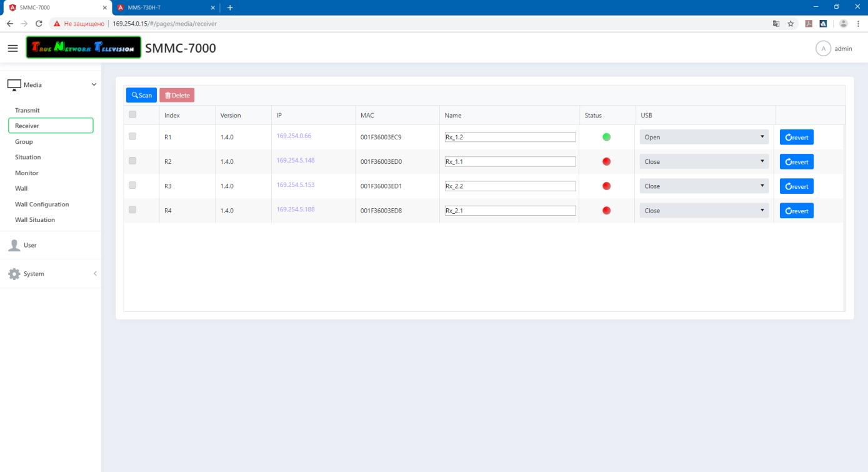This screenshot has height=472, width=868.
Task: Go to Transmit in the sidebar
Action: [27, 111]
